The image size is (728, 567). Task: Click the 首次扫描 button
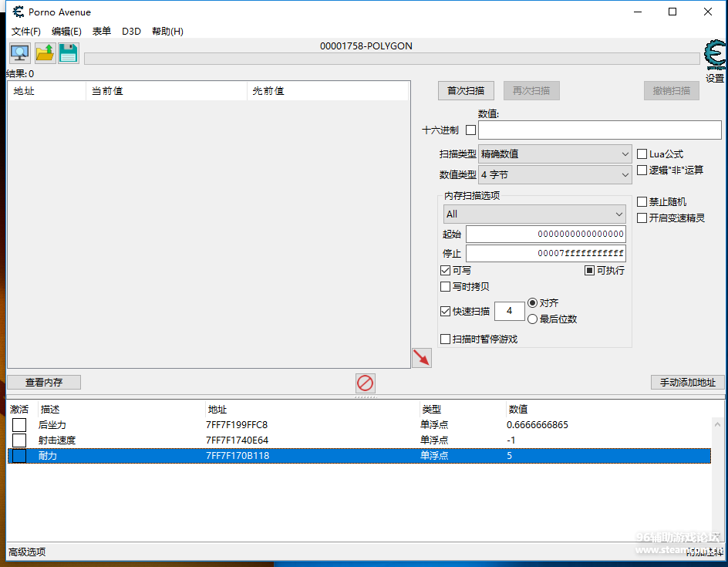point(465,90)
